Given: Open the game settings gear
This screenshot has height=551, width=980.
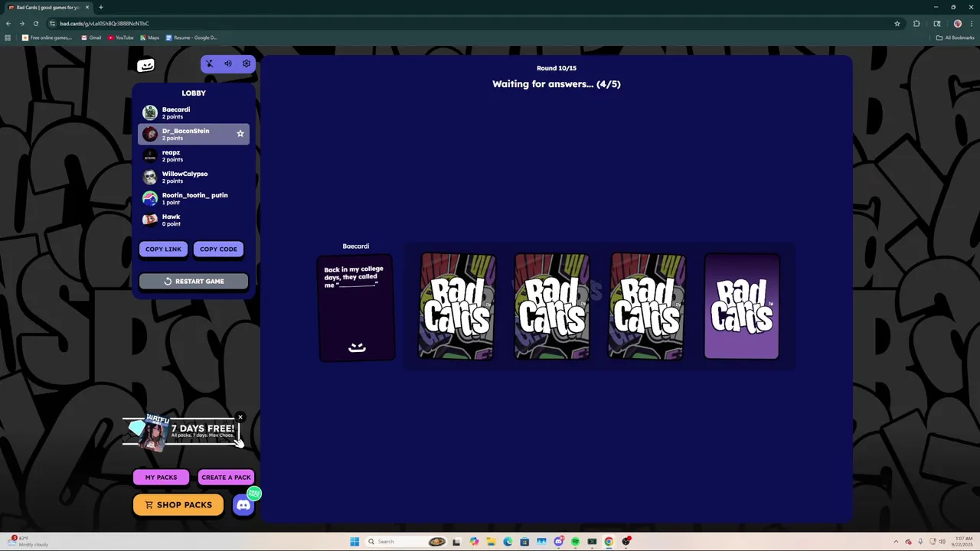Looking at the screenshot, I should coord(247,64).
